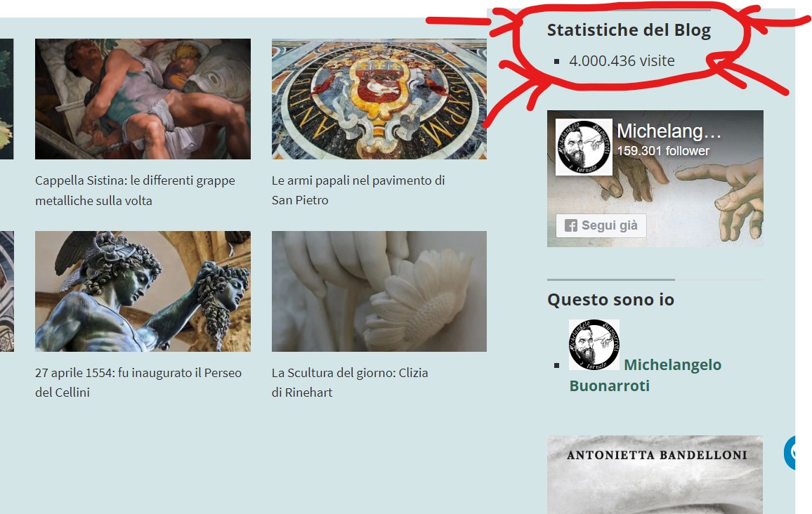
Task: Open the Cappella Sistina fresco thumbnail
Action: click(143, 99)
